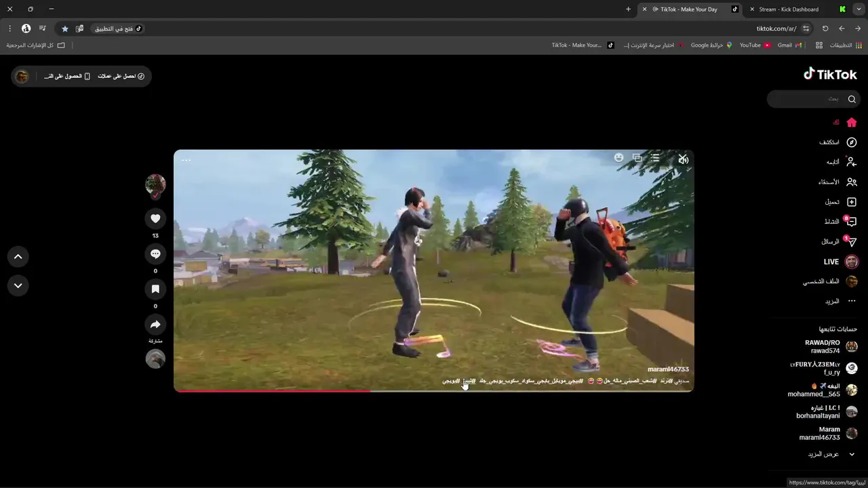868x488 pixels.
Task: Open the Google Maps (خرائط Google) bookmark
Action: click(711, 45)
